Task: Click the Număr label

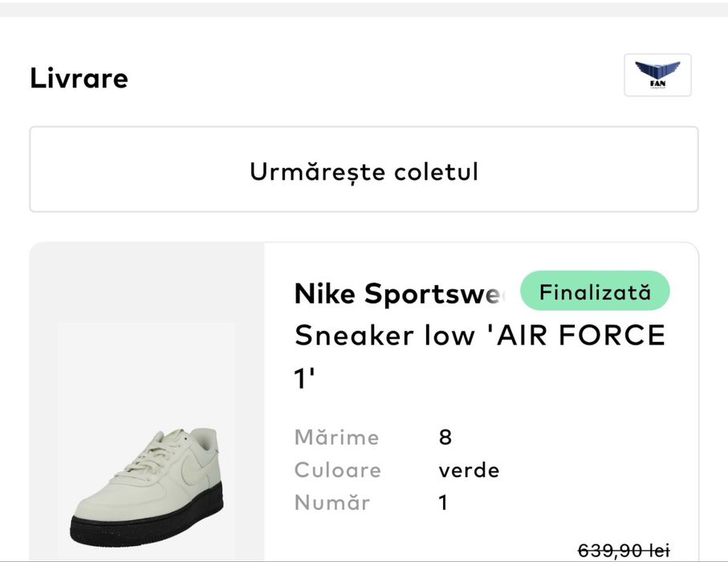Action: point(332,503)
